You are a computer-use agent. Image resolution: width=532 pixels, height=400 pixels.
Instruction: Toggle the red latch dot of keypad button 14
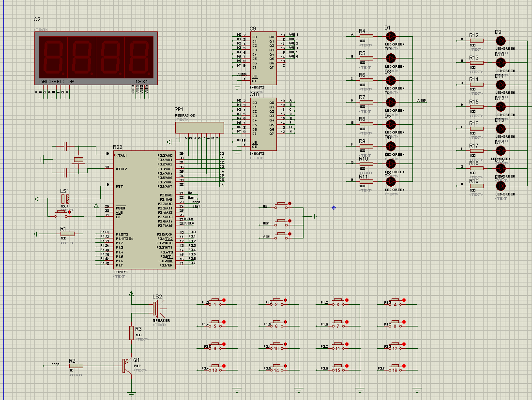click(285, 366)
